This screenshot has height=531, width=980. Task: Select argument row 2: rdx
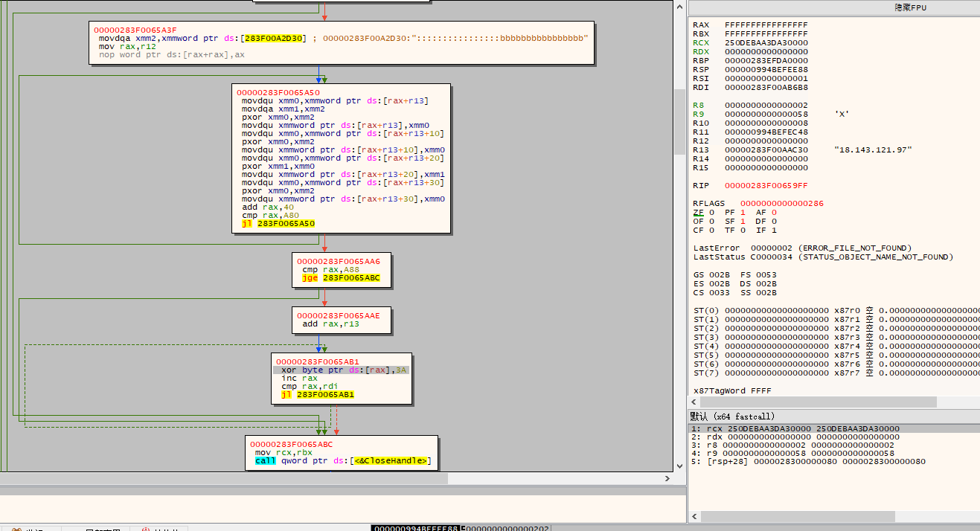coord(833,437)
